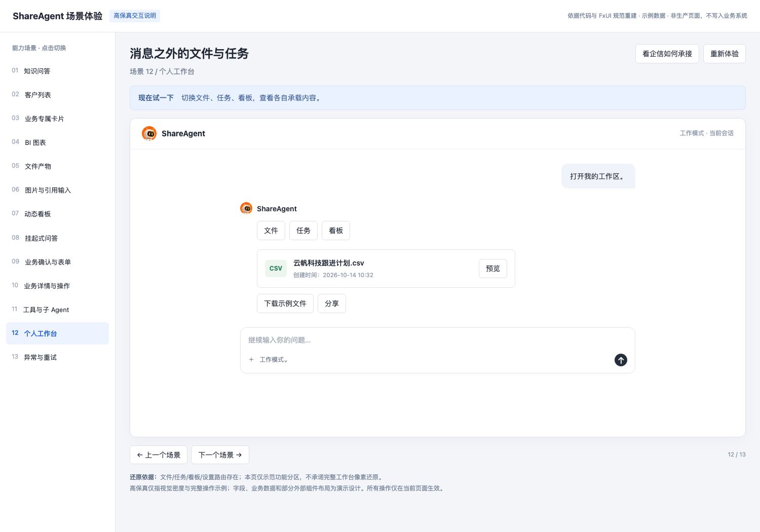Select scenario 08 挂起式问答

57,238
